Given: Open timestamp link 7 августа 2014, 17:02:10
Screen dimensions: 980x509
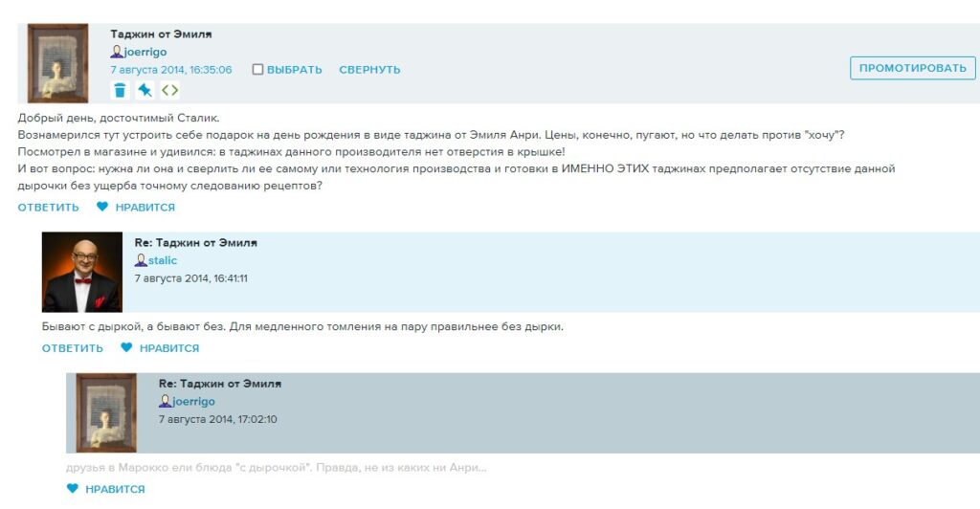Looking at the screenshot, I should click(x=218, y=419).
